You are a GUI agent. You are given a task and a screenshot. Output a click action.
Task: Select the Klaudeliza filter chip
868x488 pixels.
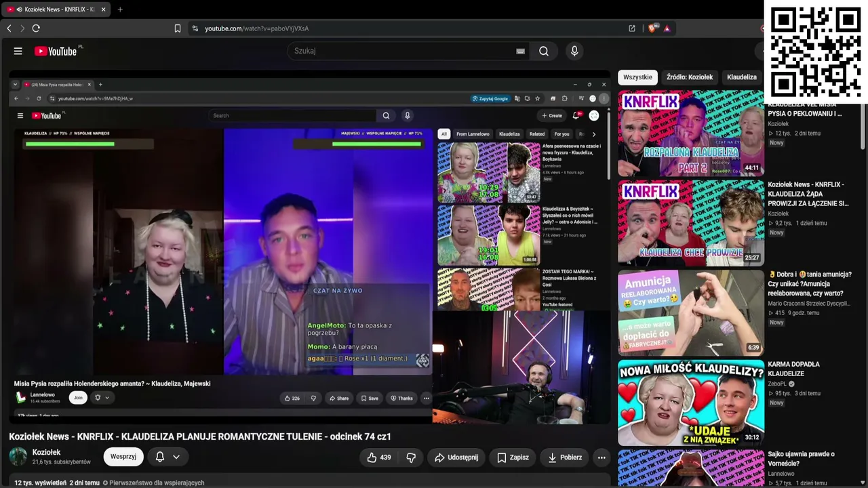(742, 77)
